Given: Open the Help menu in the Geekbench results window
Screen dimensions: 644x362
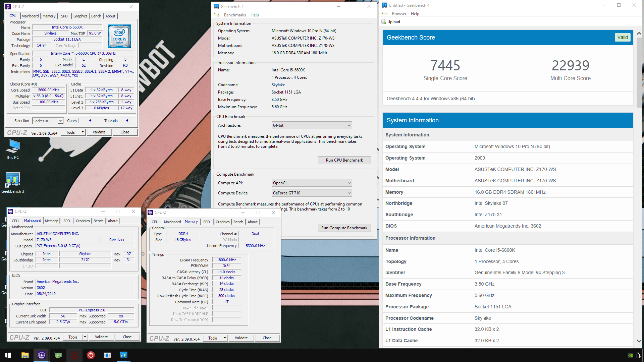Looking at the screenshot, I should click(415, 14).
